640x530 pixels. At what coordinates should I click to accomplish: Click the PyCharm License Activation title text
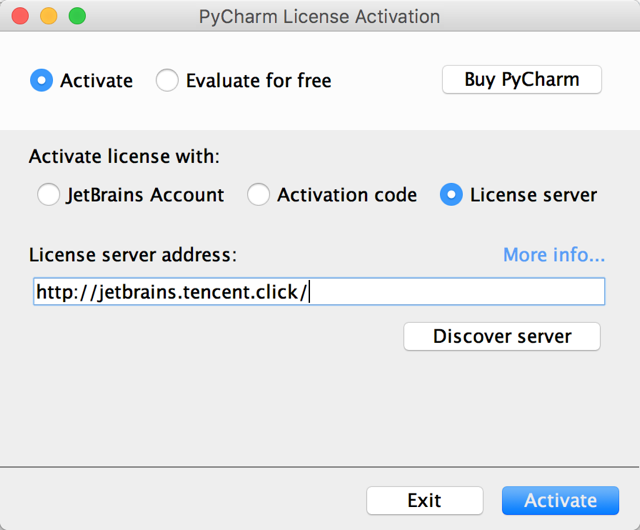coord(319,17)
